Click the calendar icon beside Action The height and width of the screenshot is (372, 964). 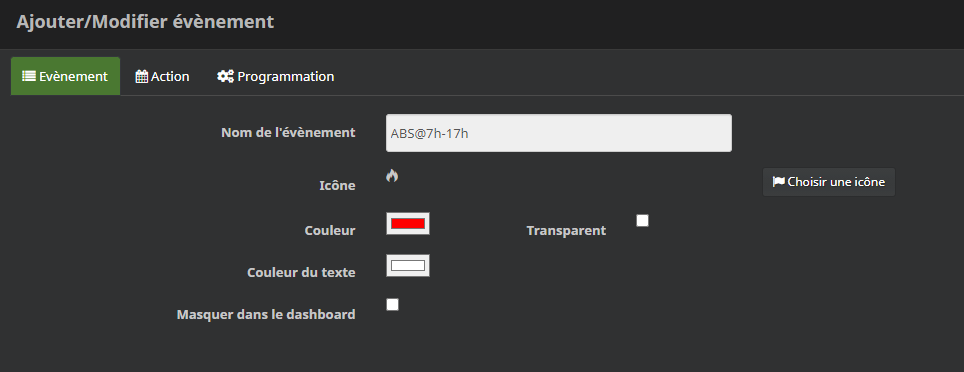(x=141, y=76)
